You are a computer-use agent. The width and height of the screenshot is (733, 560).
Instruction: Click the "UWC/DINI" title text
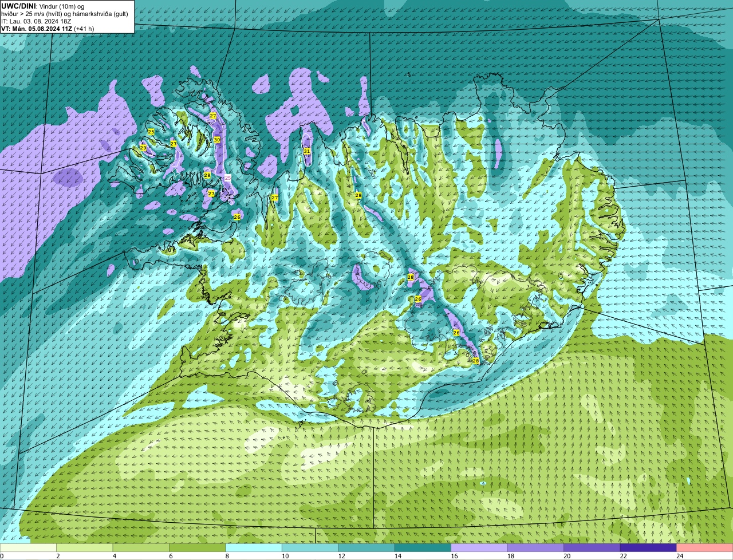pyautogui.click(x=18, y=6)
